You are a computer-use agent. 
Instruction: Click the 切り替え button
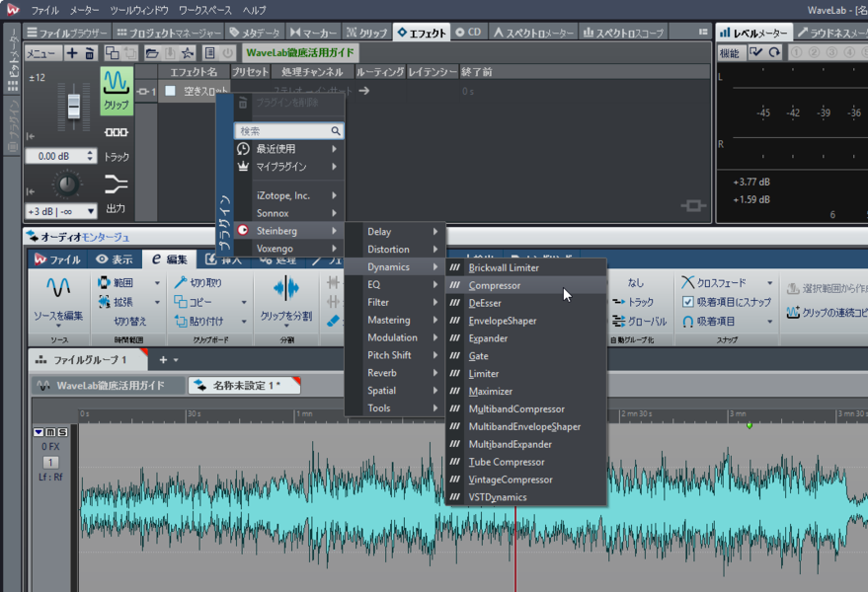pyautogui.click(x=130, y=321)
